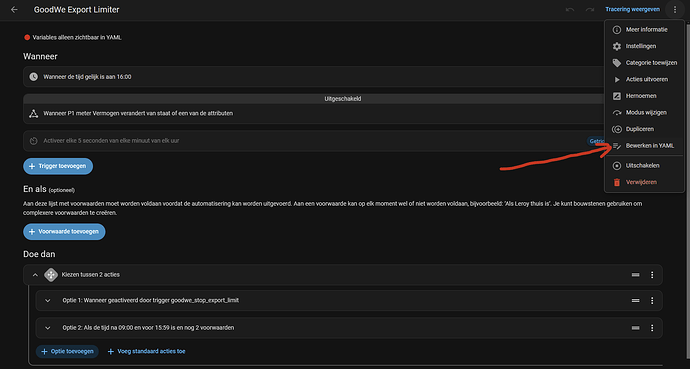690x369 pixels.
Task: Click the state icon of the P1 meter trigger
Action: coord(33,113)
